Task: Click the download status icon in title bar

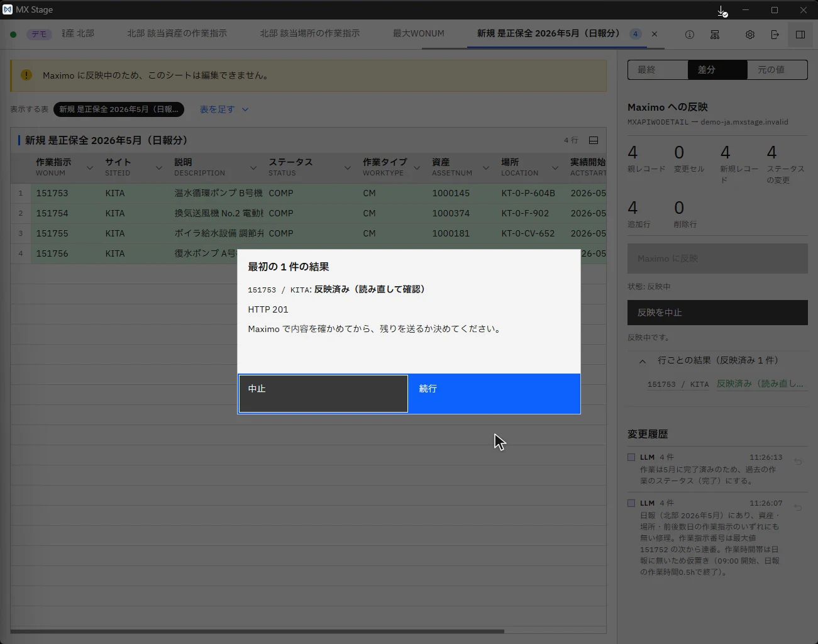Action: [x=722, y=11]
